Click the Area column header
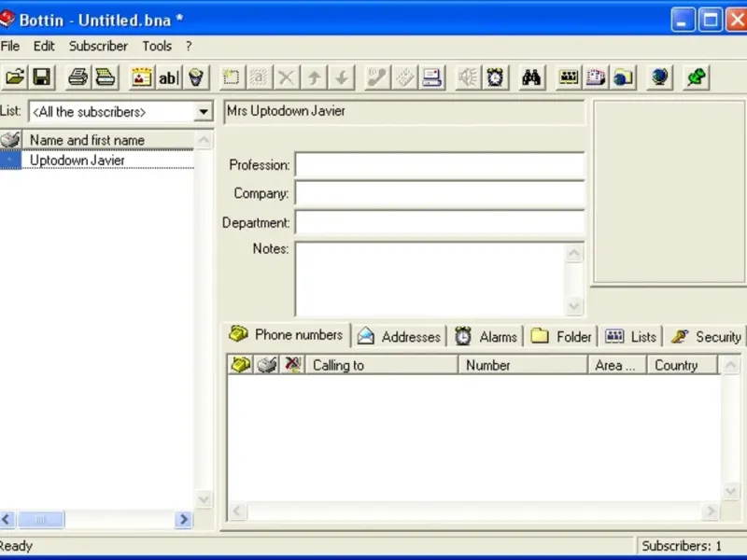The image size is (747, 560). 617,365
